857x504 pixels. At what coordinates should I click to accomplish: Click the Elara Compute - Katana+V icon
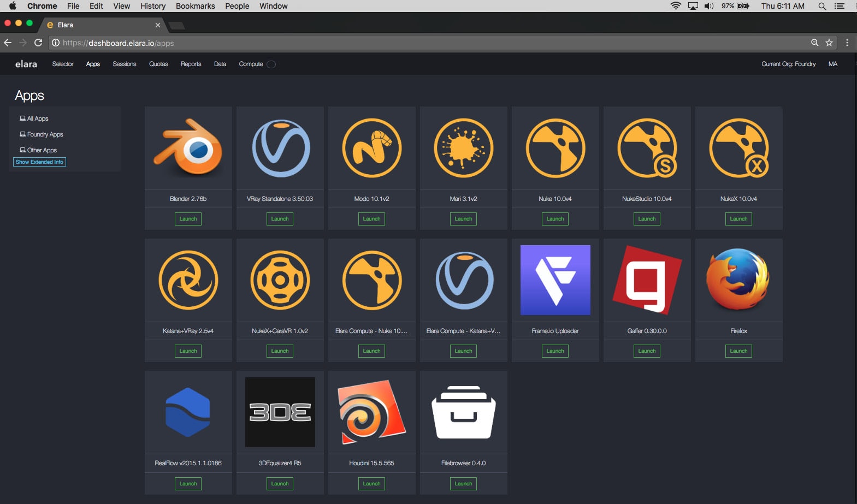click(464, 281)
